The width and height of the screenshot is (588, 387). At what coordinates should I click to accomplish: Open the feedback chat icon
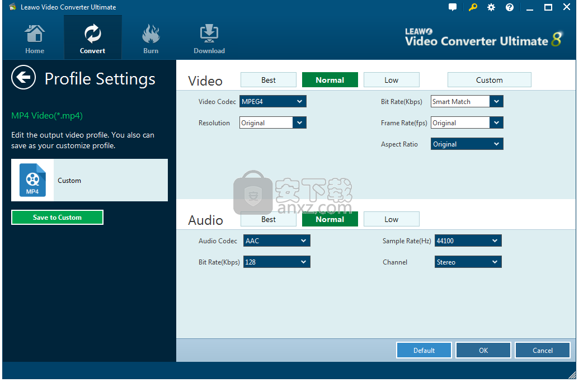point(453,7)
